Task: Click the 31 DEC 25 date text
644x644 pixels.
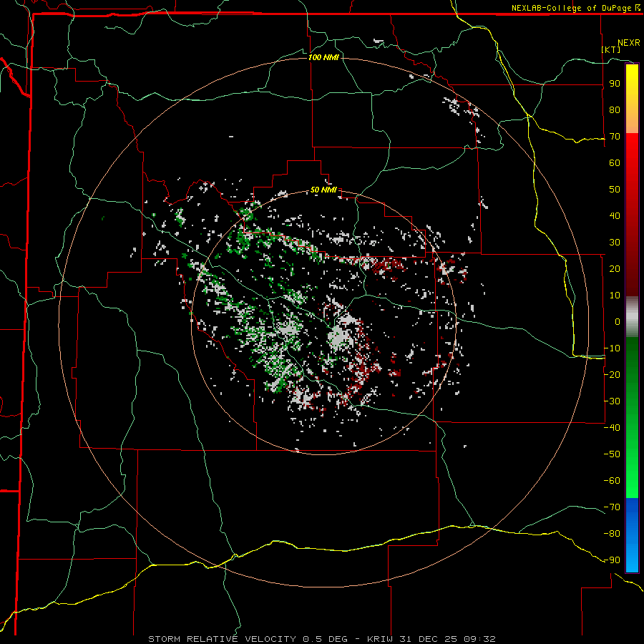Action: pos(428,639)
